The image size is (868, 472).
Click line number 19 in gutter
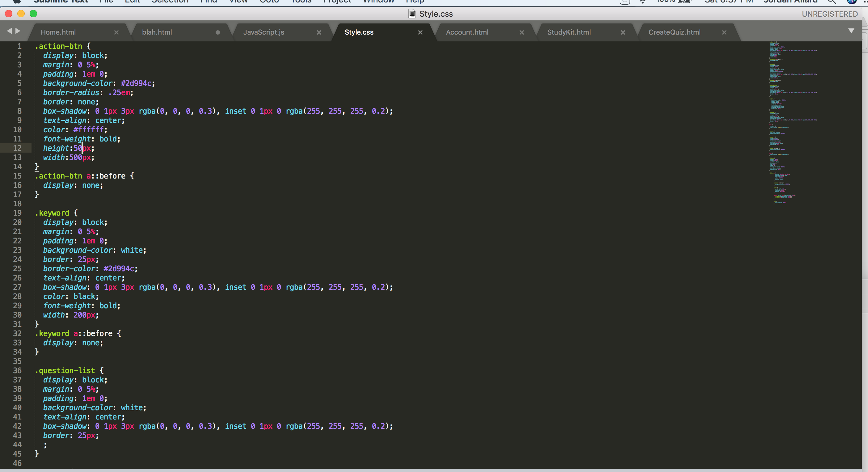[x=17, y=213]
